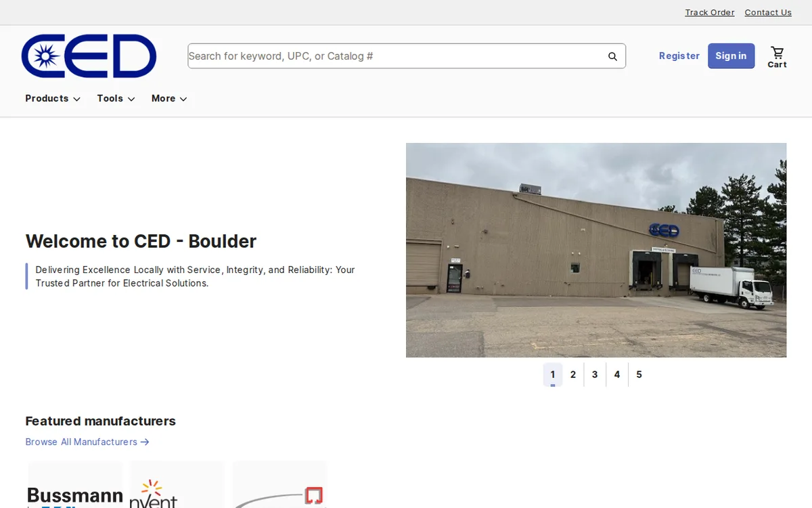The height and width of the screenshot is (508, 812).
Task: Click the nVent manufacturer logo
Action: [177, 484]
